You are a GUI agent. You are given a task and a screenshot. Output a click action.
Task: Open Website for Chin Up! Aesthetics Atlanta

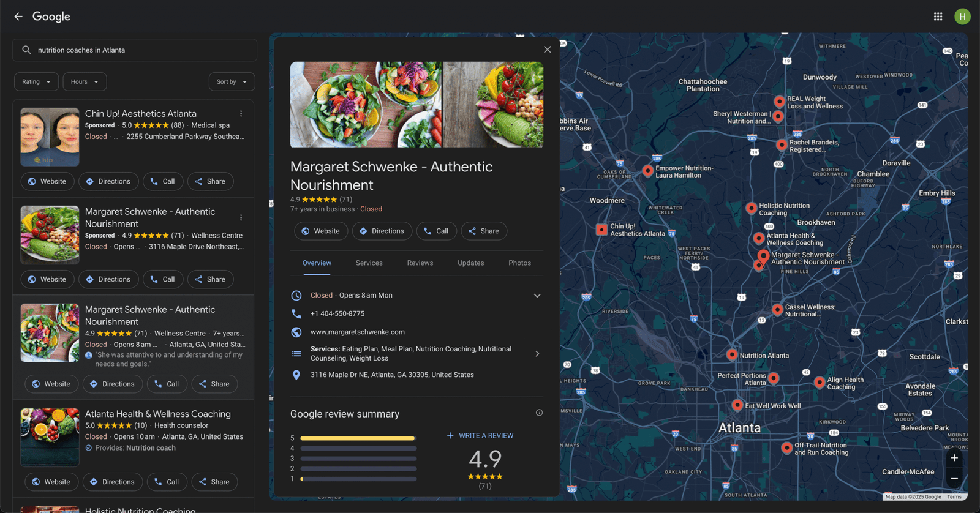click(x=48, y=182)
